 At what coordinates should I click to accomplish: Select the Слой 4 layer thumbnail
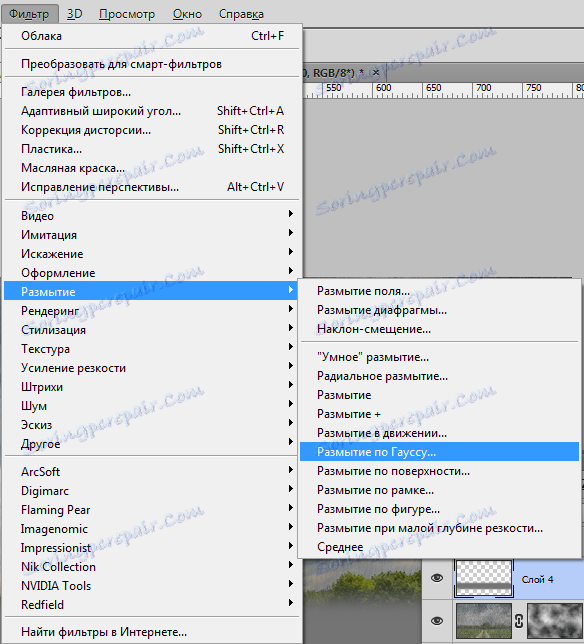pos(484,578)
